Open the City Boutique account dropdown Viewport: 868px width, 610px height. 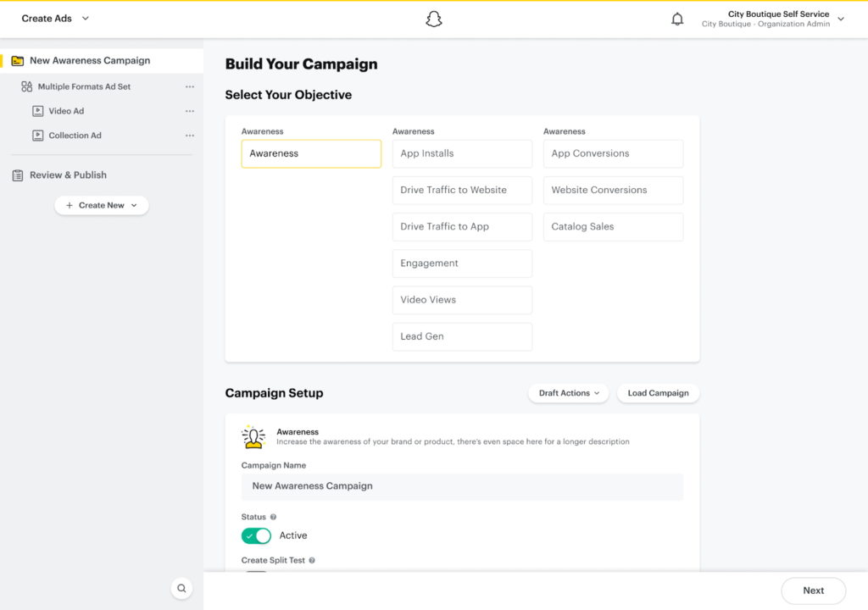coord(839,18)
